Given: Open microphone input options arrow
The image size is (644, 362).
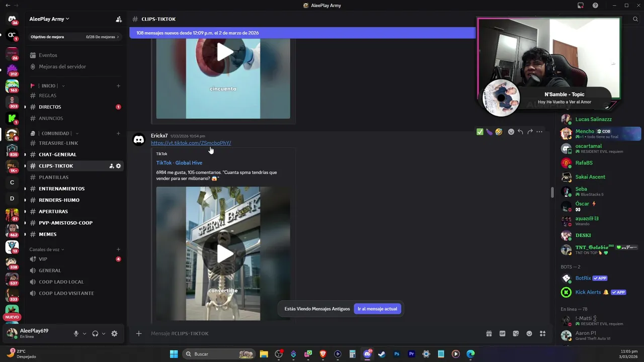Looking at the screenshot, I should pos(84,333).
